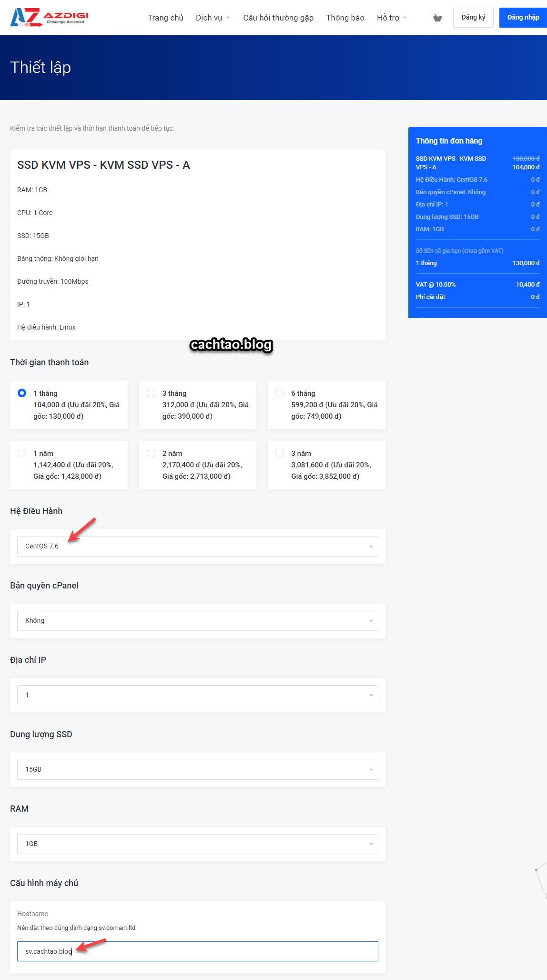Click the CPU: 1 Core spec line
Screen dimensions: 547x980
pos(35,213)
